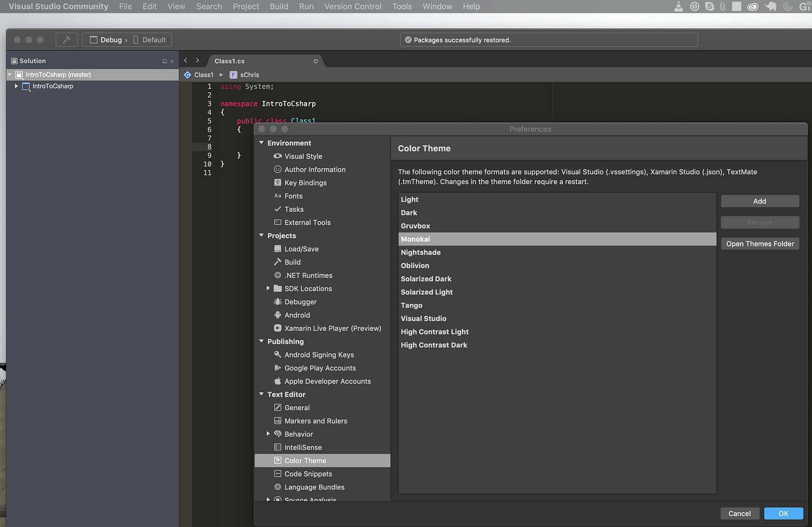Open the Build menu
Screen dimensions: 812x527
point(279,6)
